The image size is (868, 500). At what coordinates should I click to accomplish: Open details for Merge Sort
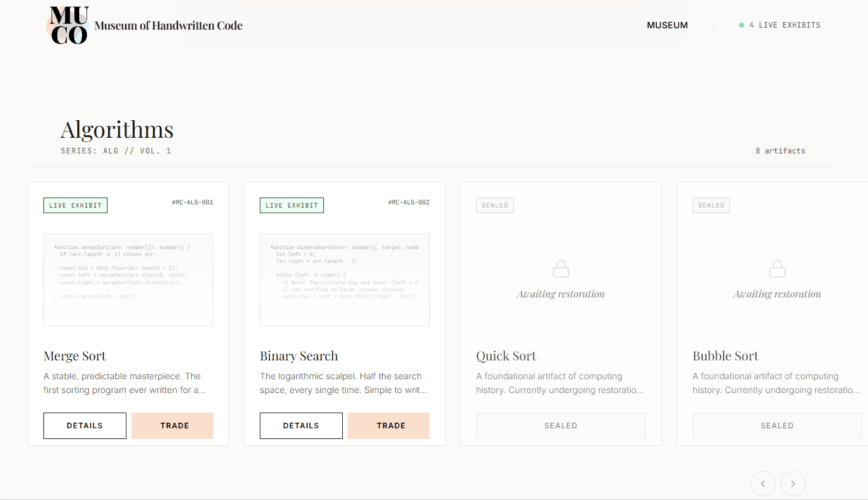(x=85, y=425)
